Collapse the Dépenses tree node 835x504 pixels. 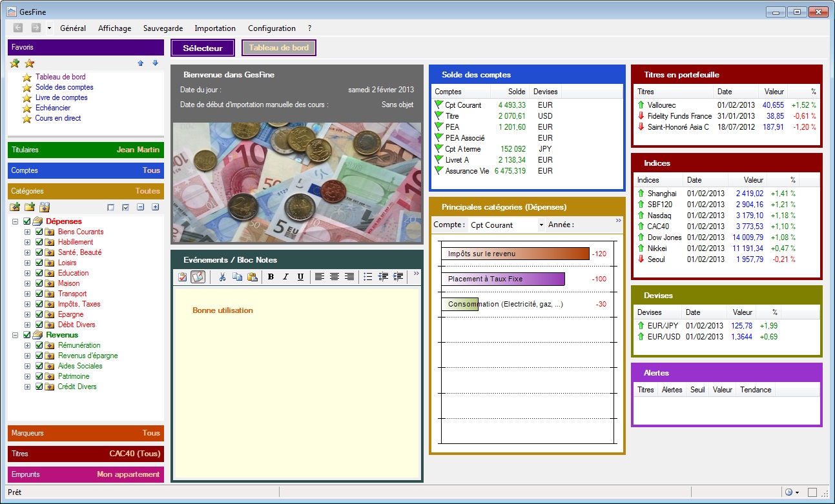pos(15,221)
